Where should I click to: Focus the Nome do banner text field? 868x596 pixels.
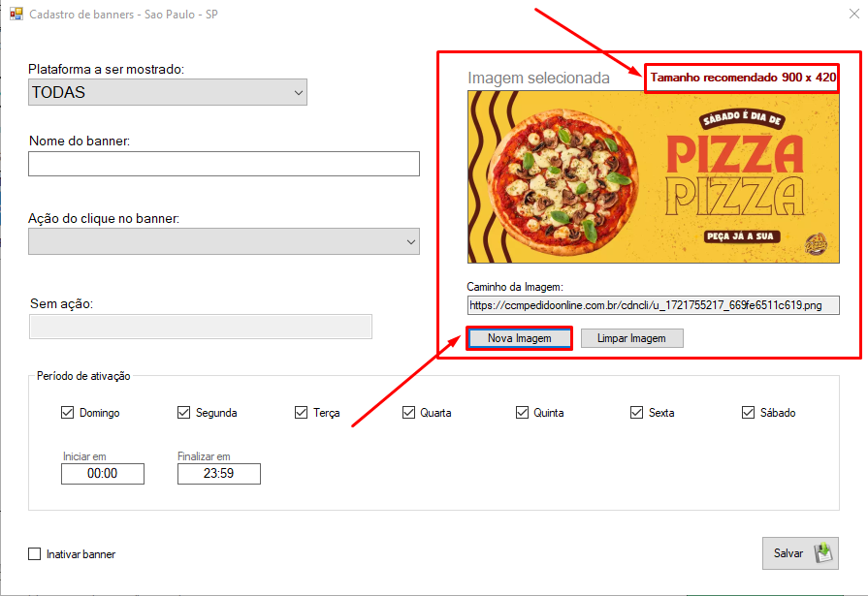click(x=224, y=164)
